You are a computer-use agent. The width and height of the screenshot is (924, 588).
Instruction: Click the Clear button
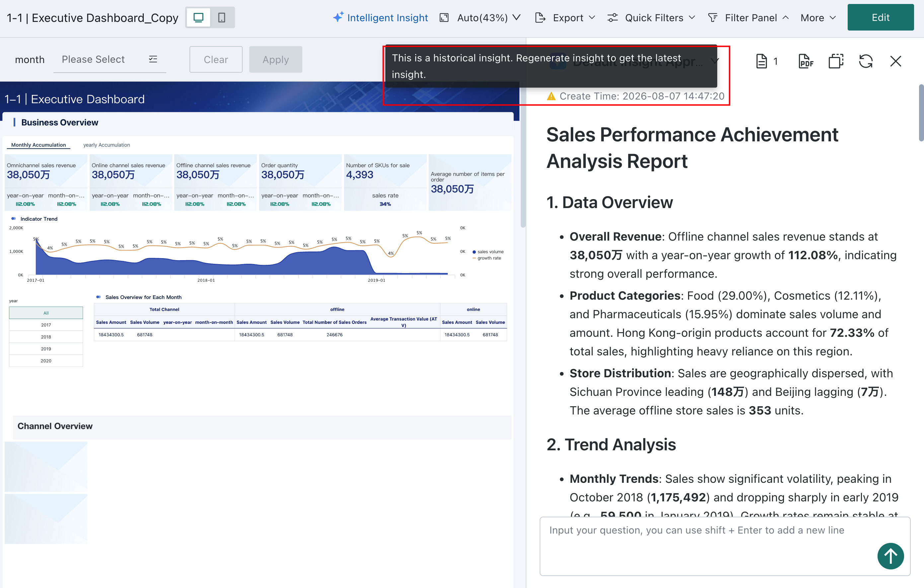[x=216, y=59]
